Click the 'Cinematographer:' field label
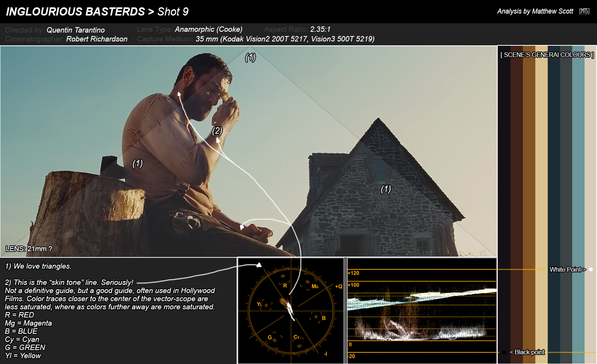This screenshot has width=597, height=364. tap(35, 39)
